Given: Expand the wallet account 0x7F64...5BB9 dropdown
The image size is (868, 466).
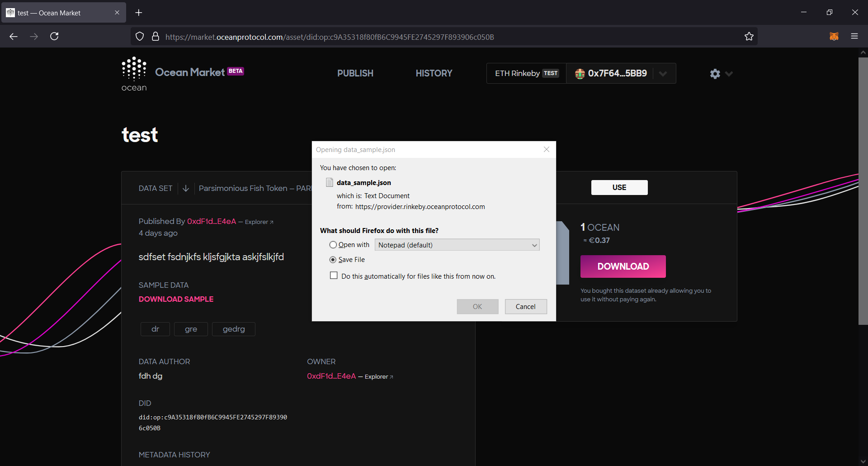Looking at the screenshot, I should pyautogui.click(x=663, y=74).
